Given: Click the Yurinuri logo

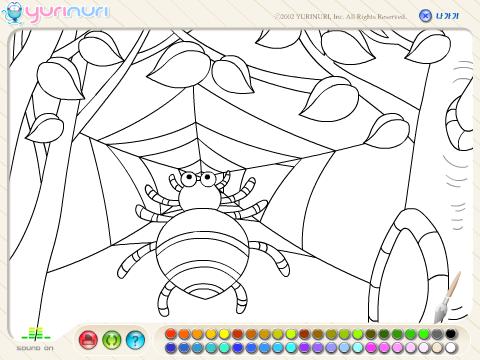Looking at the screenshot, I should tap(55, 13).
